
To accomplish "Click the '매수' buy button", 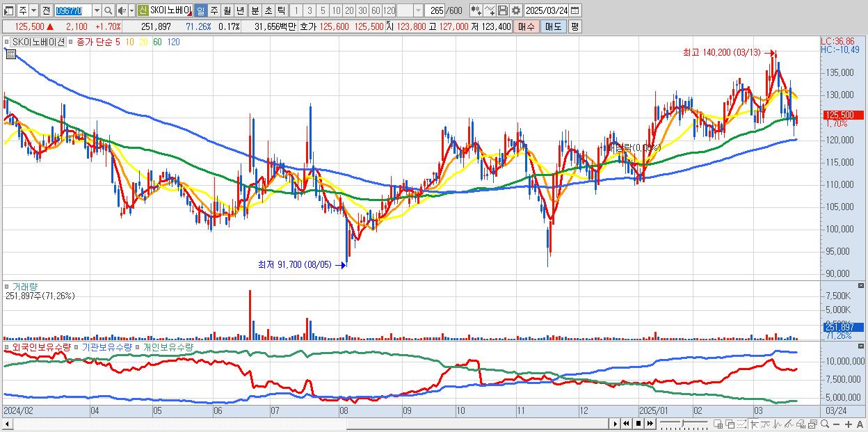I will 526,26.
